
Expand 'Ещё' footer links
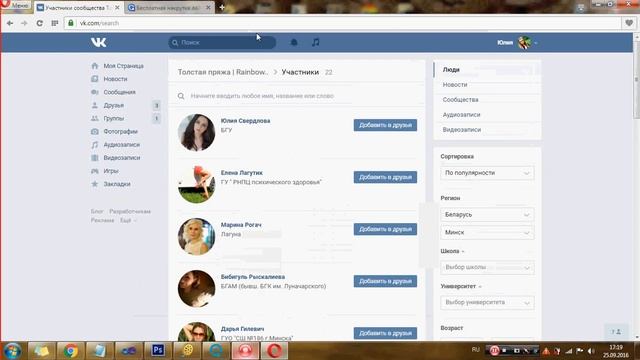tap(128, 220)
